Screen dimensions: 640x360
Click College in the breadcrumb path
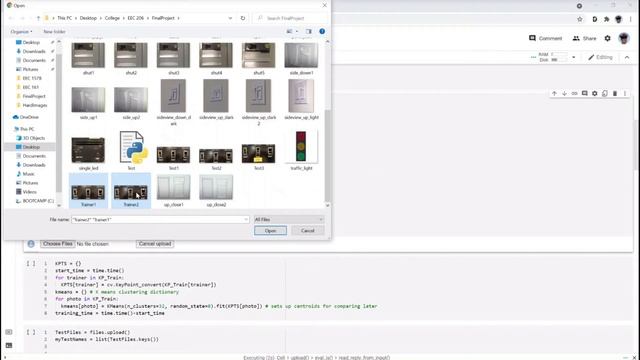coord(112,18)
